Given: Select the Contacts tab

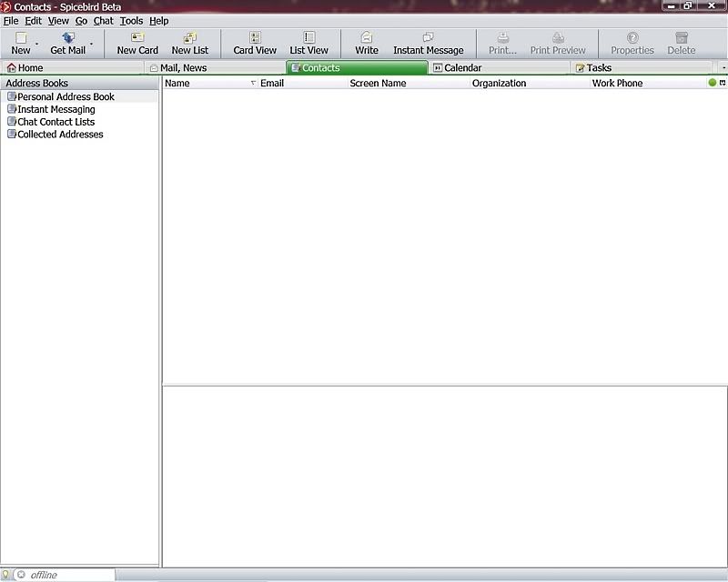Looking at the screenshot, I should point(357,68).
